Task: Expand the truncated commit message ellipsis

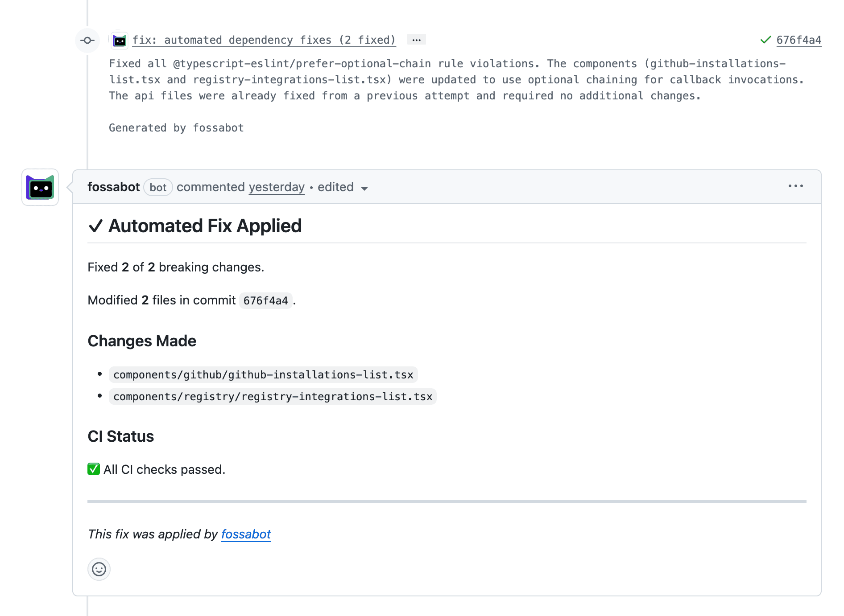Action: coord(416,39)
